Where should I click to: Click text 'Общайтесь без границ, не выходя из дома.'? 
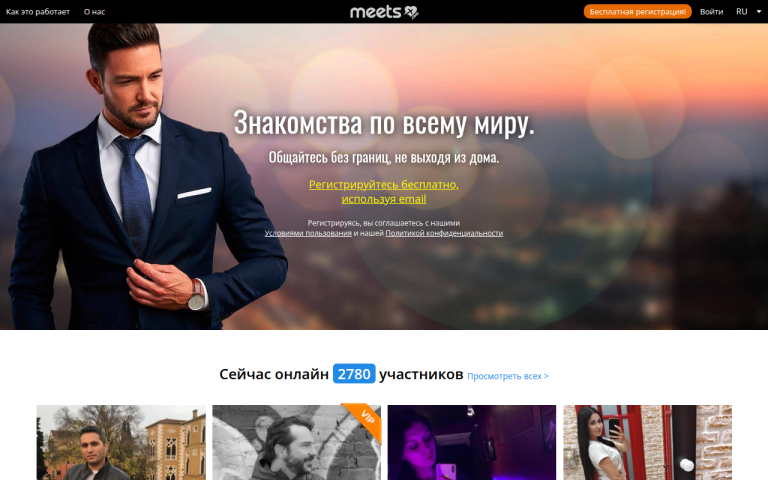pyautogui.click(x=384, y=157)
